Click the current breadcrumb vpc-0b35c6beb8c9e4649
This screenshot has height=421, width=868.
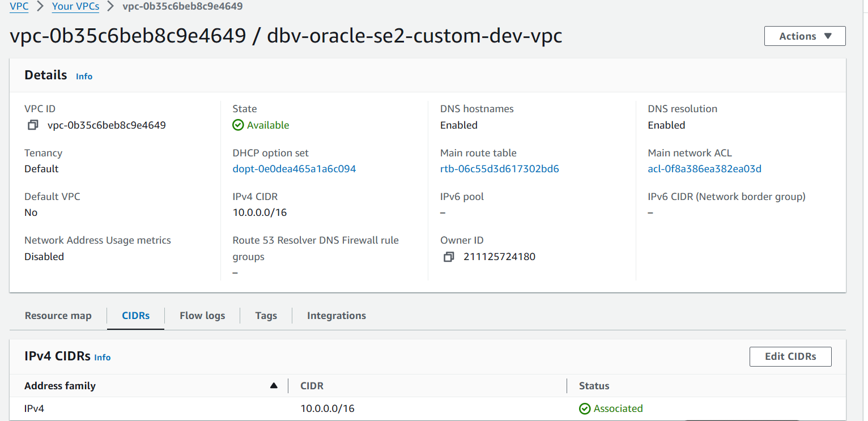tap(182, 7)
